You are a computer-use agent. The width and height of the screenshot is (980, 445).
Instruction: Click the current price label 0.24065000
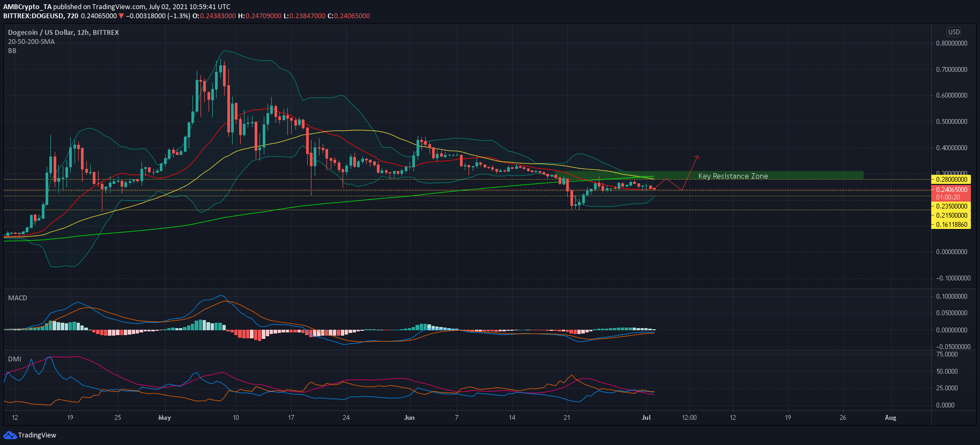coord(951,190)
